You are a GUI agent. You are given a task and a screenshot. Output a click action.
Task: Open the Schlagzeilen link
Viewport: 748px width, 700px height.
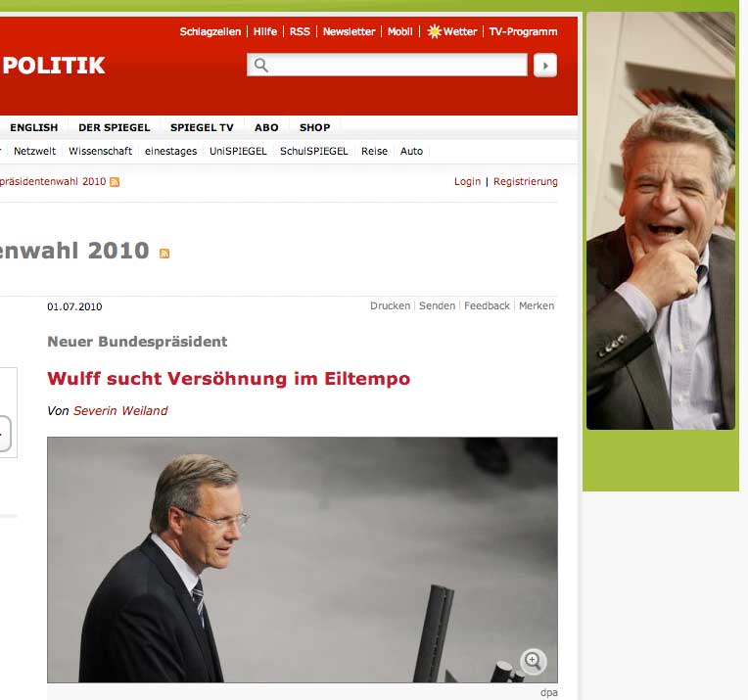click(210, 31)
